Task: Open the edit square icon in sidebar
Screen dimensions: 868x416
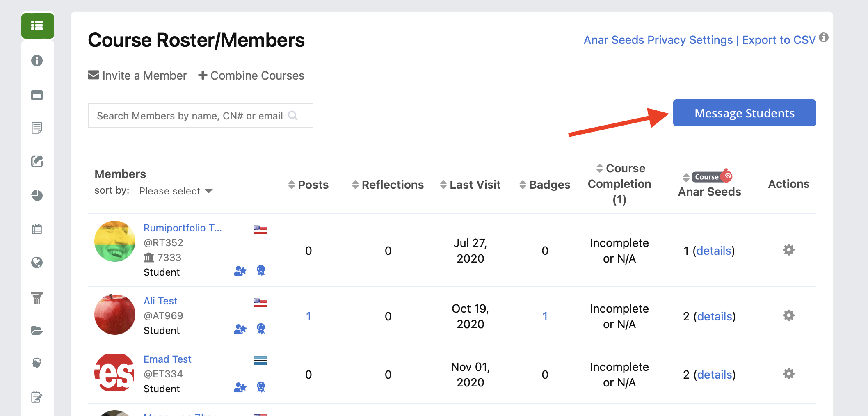Action: point(37,161)
